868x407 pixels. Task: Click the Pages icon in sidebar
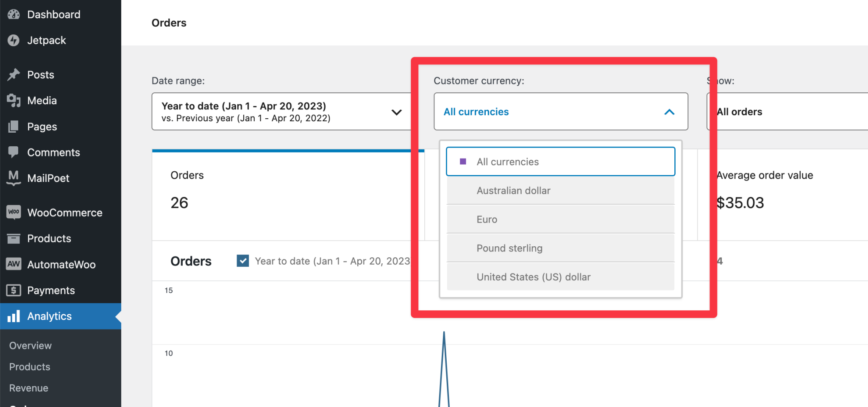click(14, 126)
